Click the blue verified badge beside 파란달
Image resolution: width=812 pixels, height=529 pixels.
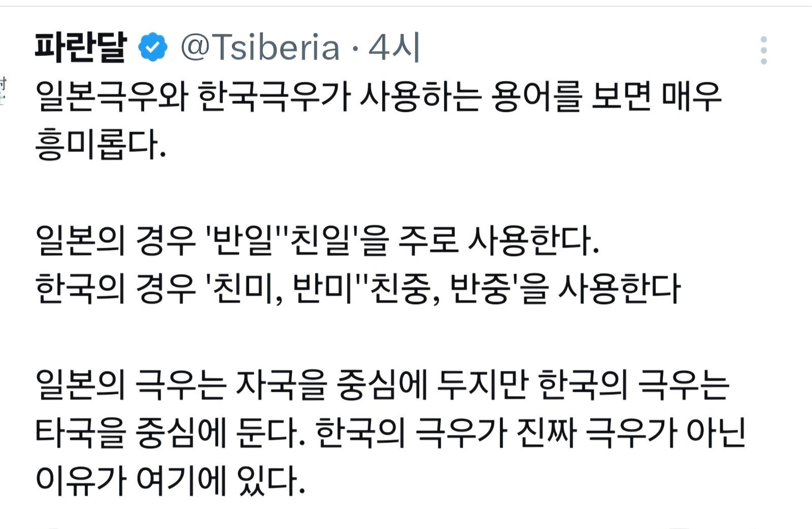point(153,47)
